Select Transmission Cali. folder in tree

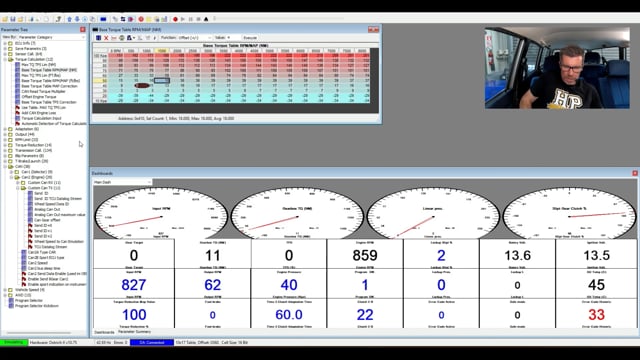[x=33, y=150]
